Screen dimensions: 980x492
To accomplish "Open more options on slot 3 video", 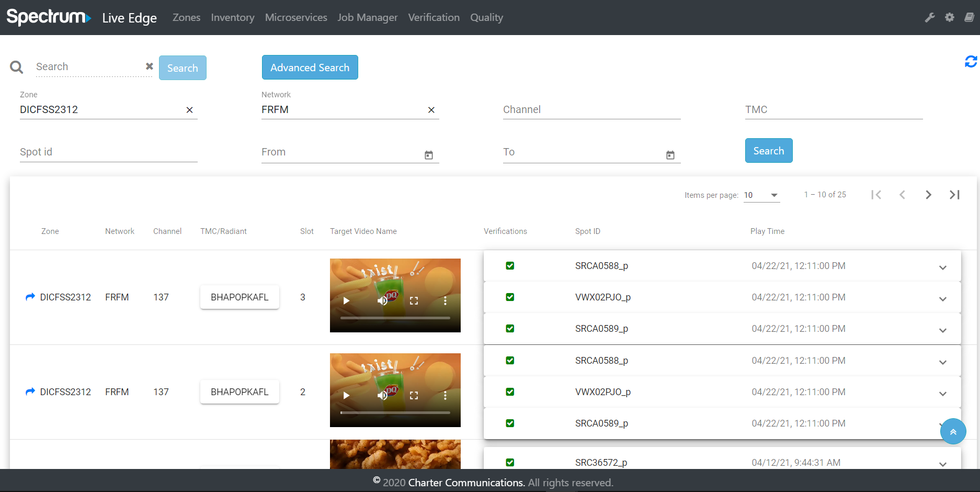I will [445, 301].
